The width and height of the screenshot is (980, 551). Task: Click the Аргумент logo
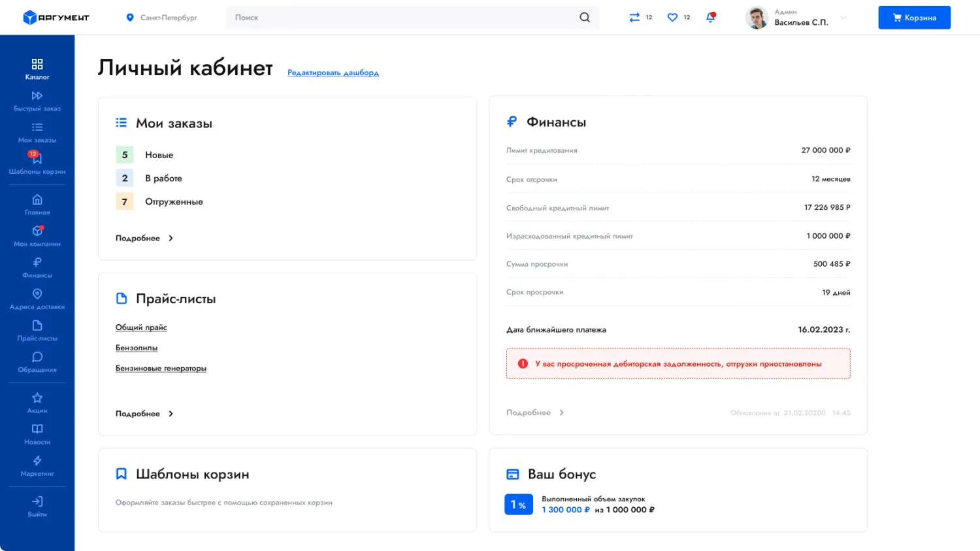pos(56,18)
